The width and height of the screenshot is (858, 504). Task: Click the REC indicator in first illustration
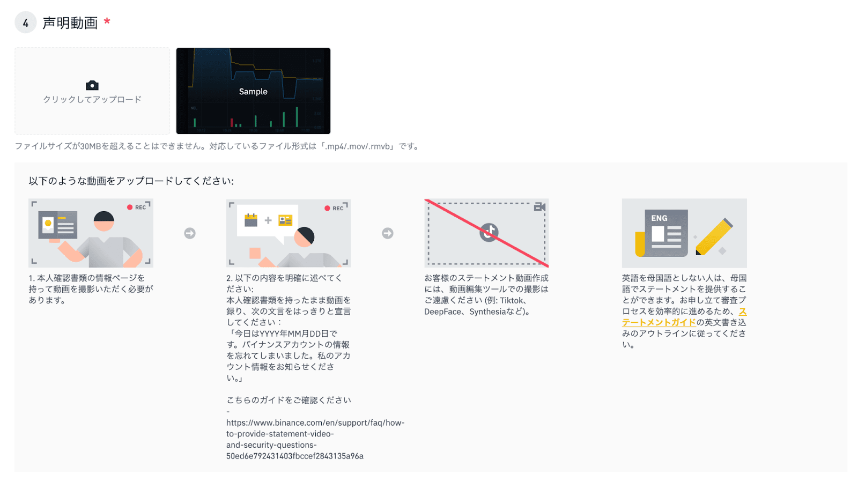pos(137,207)
